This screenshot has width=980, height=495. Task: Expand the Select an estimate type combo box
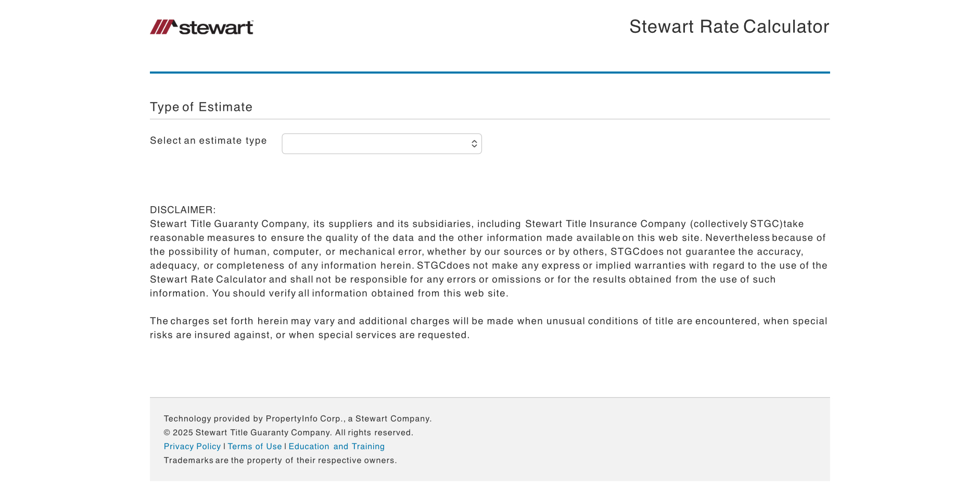click(381, 143)
